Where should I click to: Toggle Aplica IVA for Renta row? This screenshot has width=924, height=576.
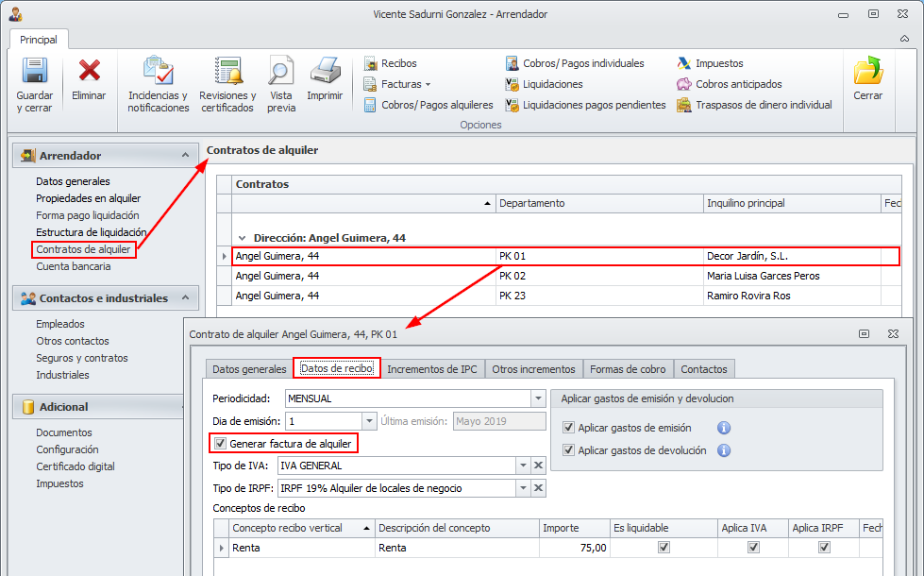pos(754,547)
